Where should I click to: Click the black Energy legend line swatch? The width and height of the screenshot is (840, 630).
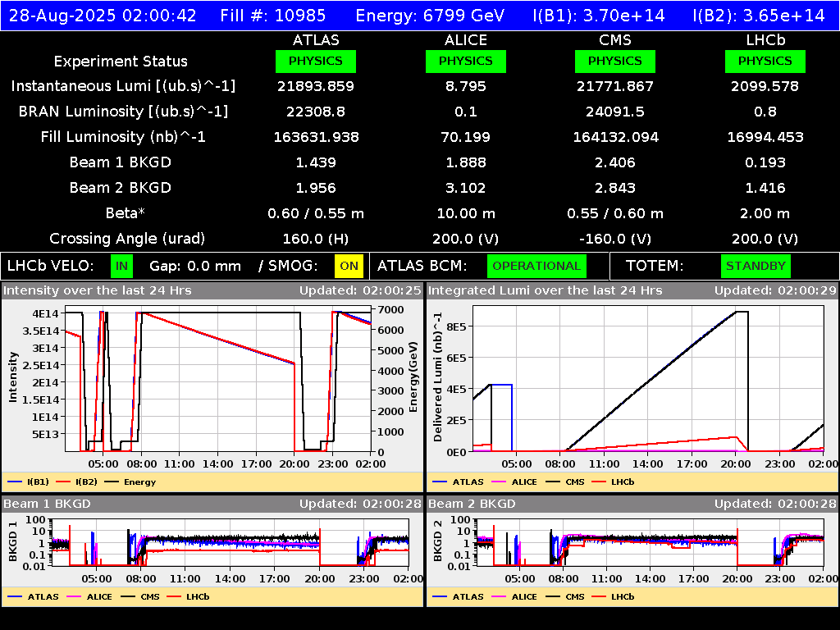click(x=112, y=482)
